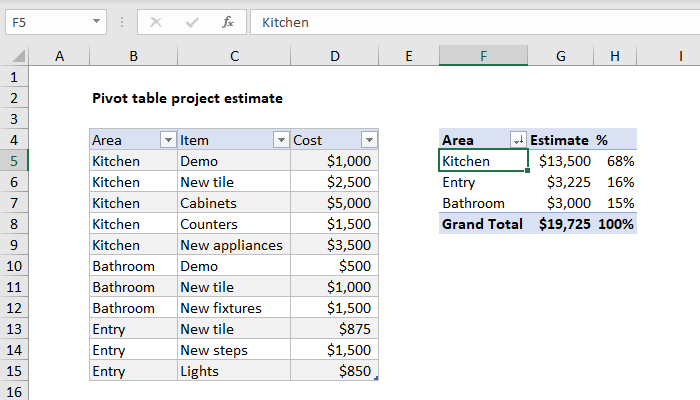The height and width of the screenshot is (400, 700).
Task: Click the 'New fixtures' item cell
Action: pos(234,308)
